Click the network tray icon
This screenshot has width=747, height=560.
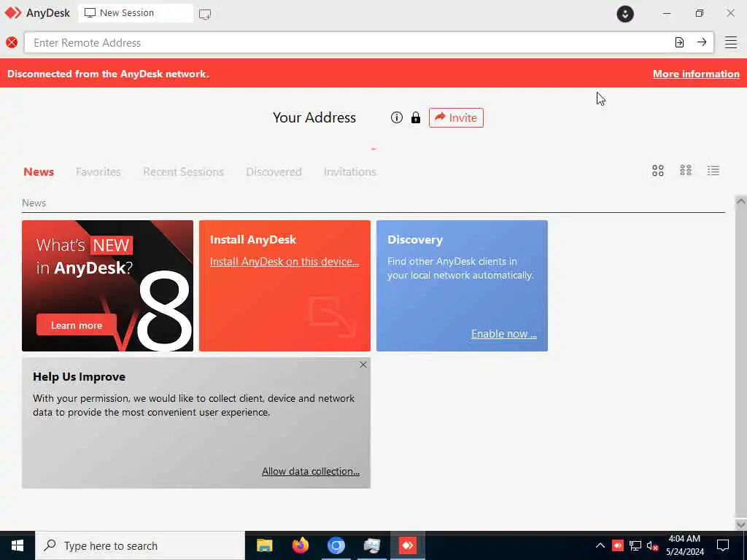635,545
